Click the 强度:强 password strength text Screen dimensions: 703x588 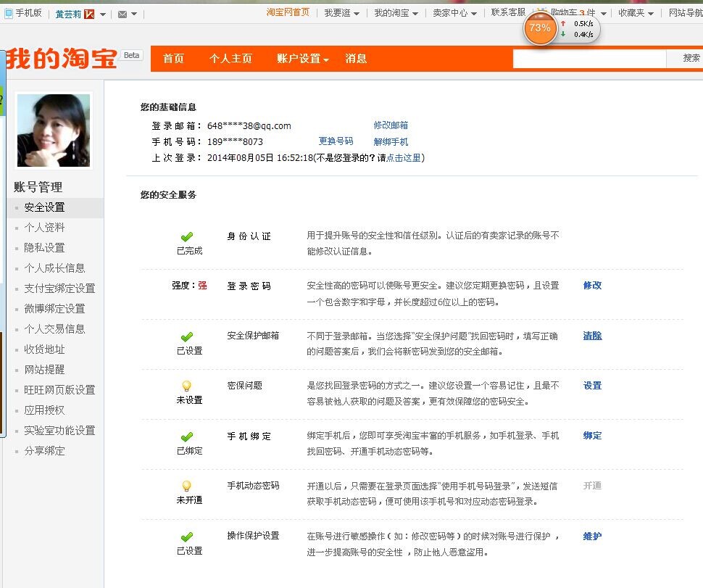click(x=189, y=285)
